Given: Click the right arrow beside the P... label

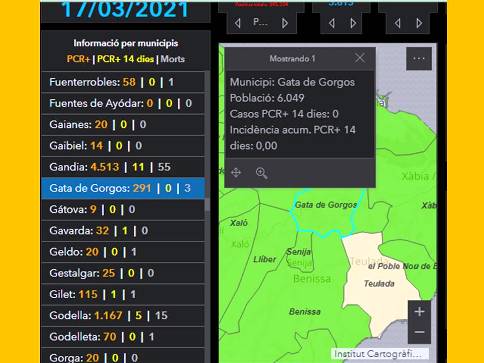Looking at the screenshot, I should [285, 23].
